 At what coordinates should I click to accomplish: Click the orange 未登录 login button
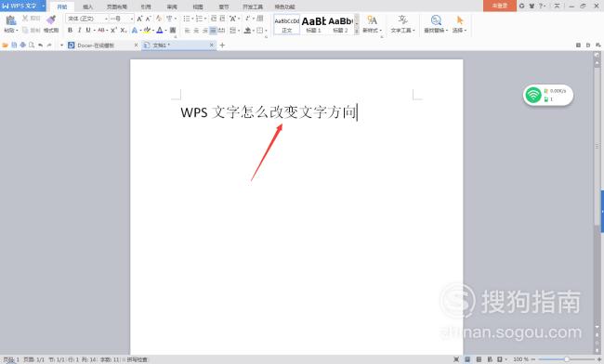pyautogui.click(x=500, y=6)
